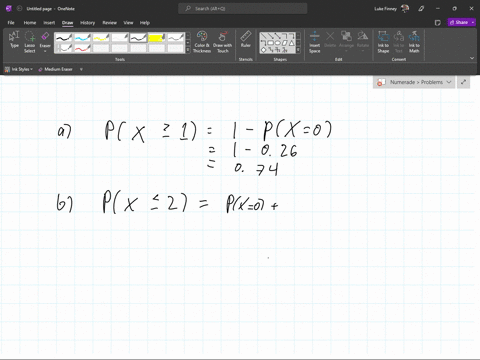
Task: Open the Arrange dropdown
Action: [x=346, y=41]
